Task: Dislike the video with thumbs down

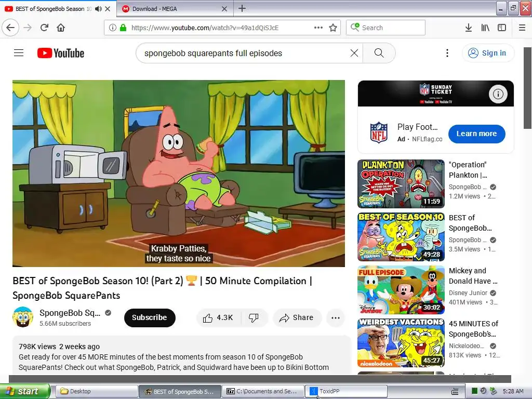Action: [x=254, y=317]
